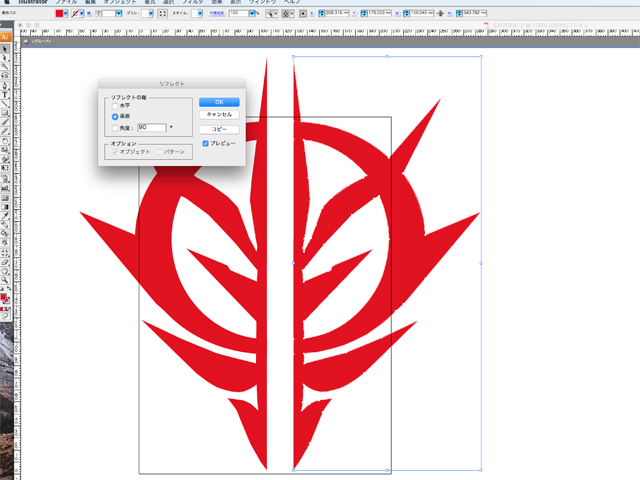Select the Zoom magnifier tool
The width and height of the screenshot is (640, 480).
pyautogui.click(x=5, y=280)
